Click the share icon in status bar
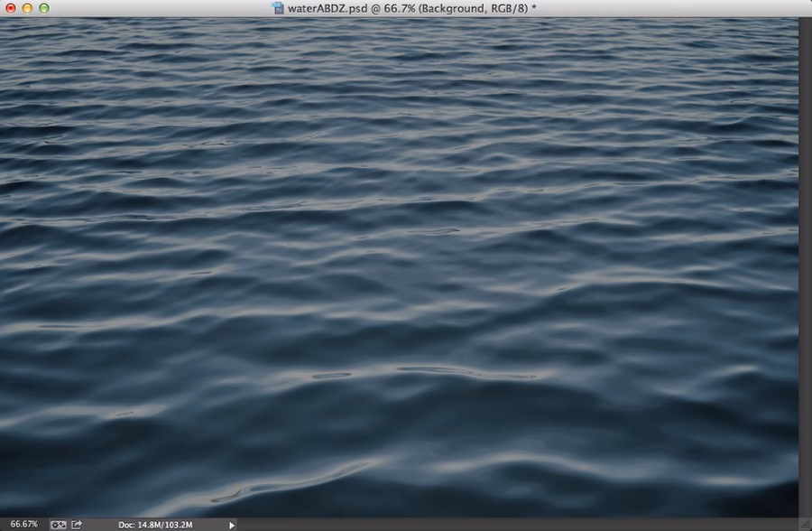The image size is (812, 531). [x=78, y=524]
